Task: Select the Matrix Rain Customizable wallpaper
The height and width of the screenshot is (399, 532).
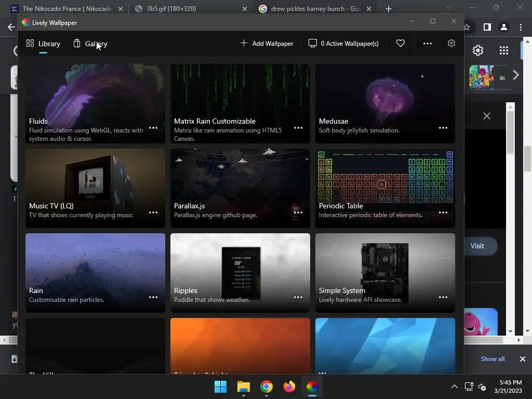Action: 240,103
